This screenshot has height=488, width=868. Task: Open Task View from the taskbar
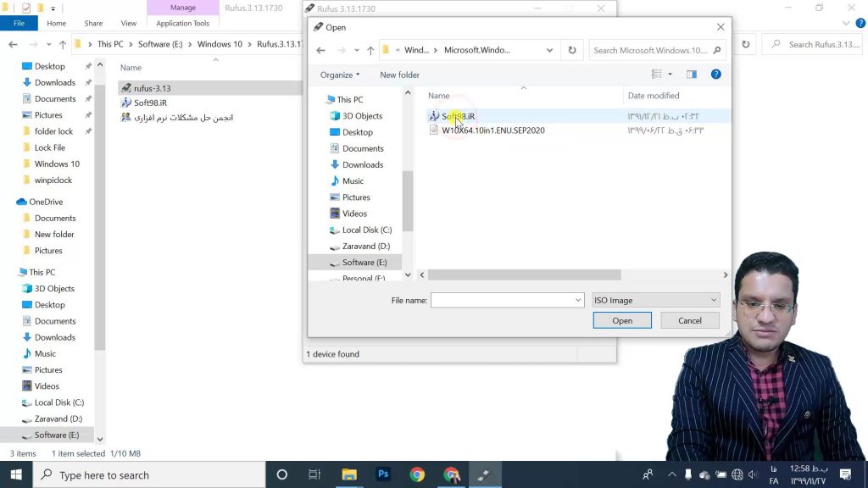314,474
